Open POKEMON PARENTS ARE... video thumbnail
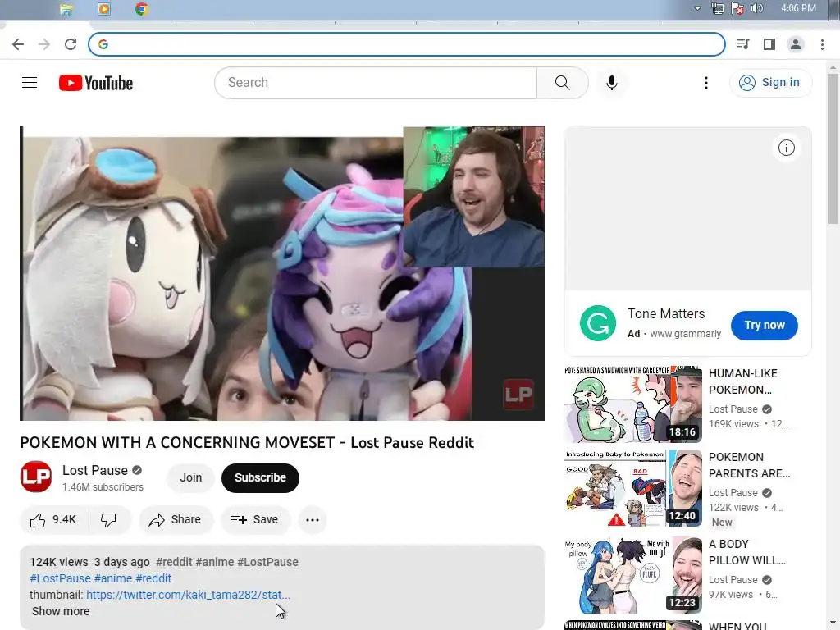The image size is (840, 630). [x=633, y=488]
